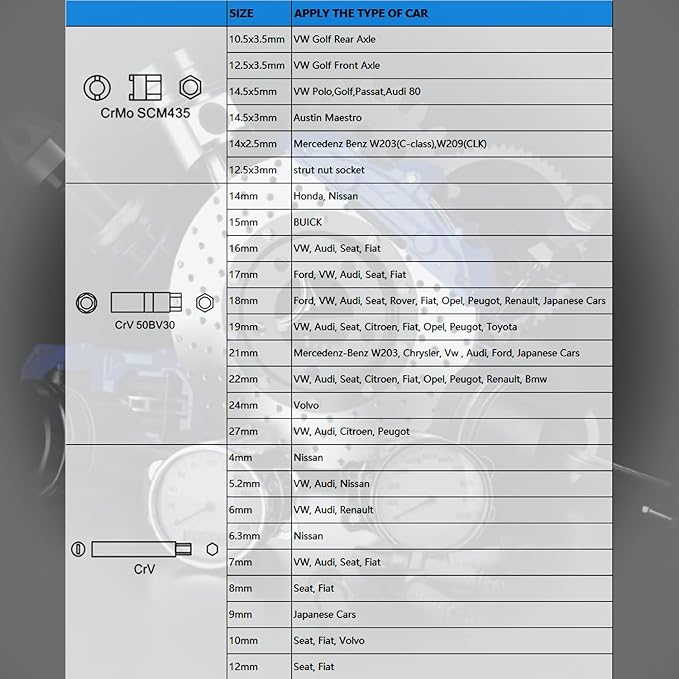Click the hexagon icon right of CrV 50BV30 socket
679x679 pixels.
click(x=205, y=302)
